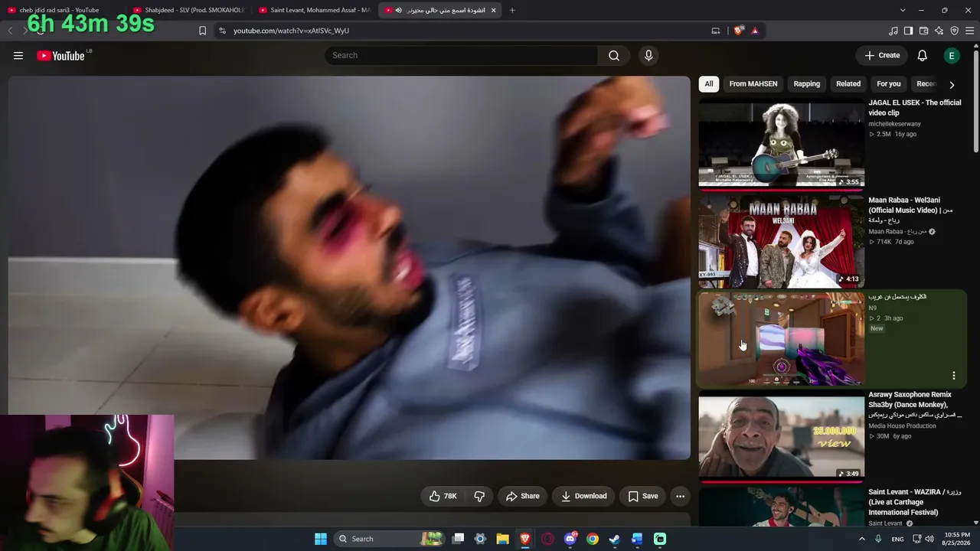Viewport: 980px width, 551px height.
Task: Open Brave Leo AI sparkle icon
Action: tap(939, 31)
